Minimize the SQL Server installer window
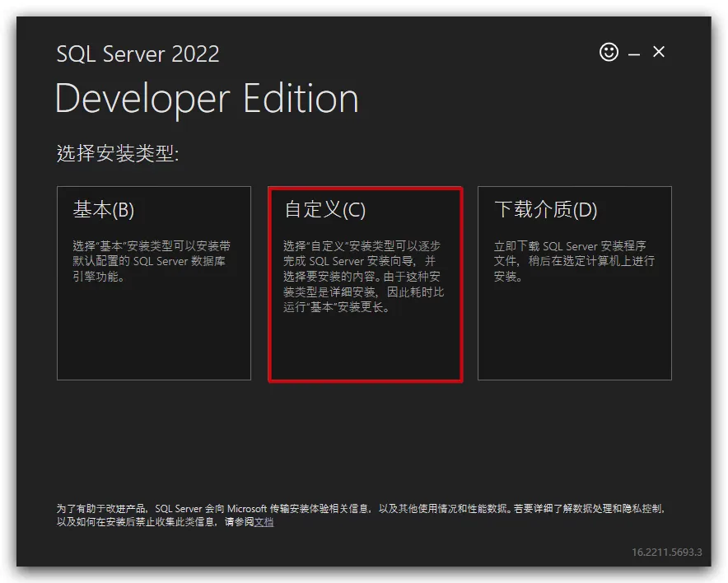The height and width of the screenshot is (583, 728). [x=634, y=54]
